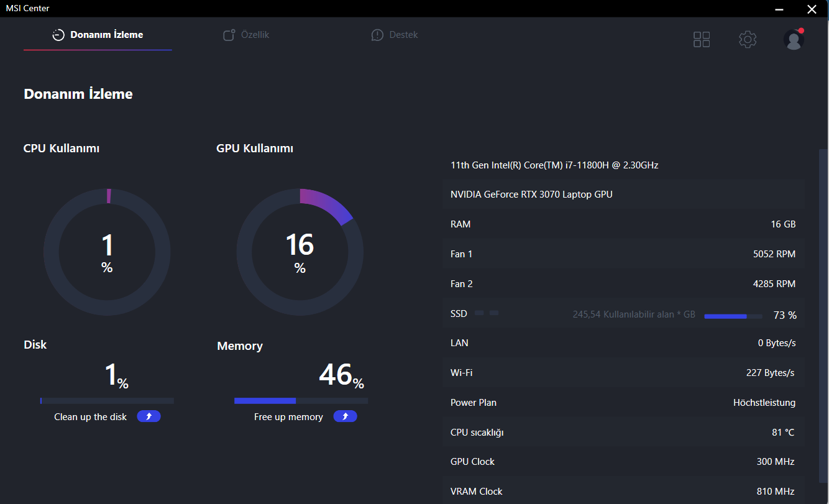
Task: Click the Memory usage progress bar
Action: tap(301, 401)
